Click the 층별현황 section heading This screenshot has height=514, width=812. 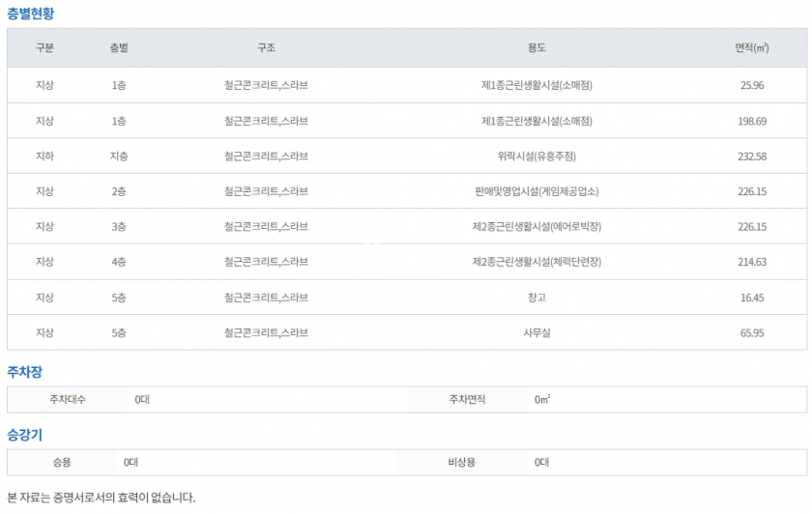(31, 13)
